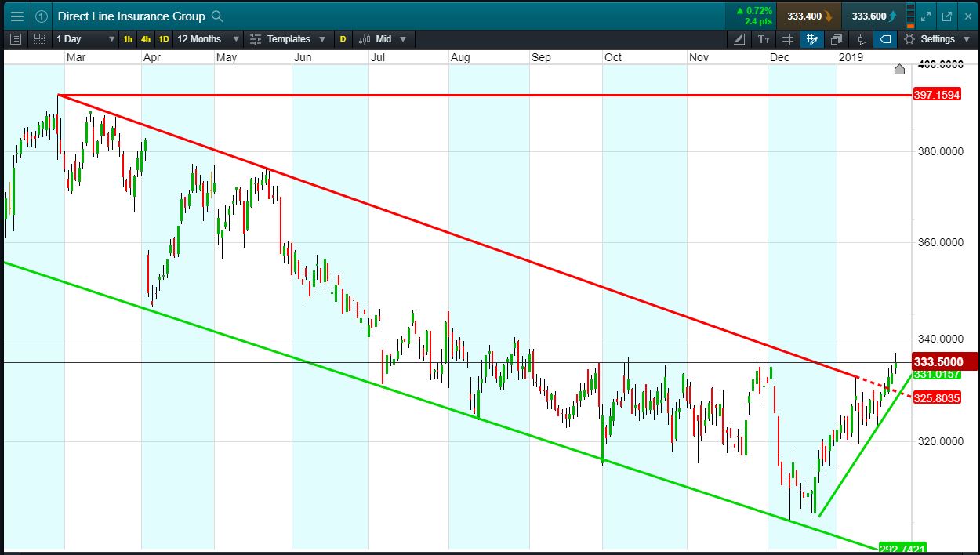This screenshot has width=980, height=555.
Task: Open the Mid price type menu
Action: pyautogui.click(x=383, y=39)
